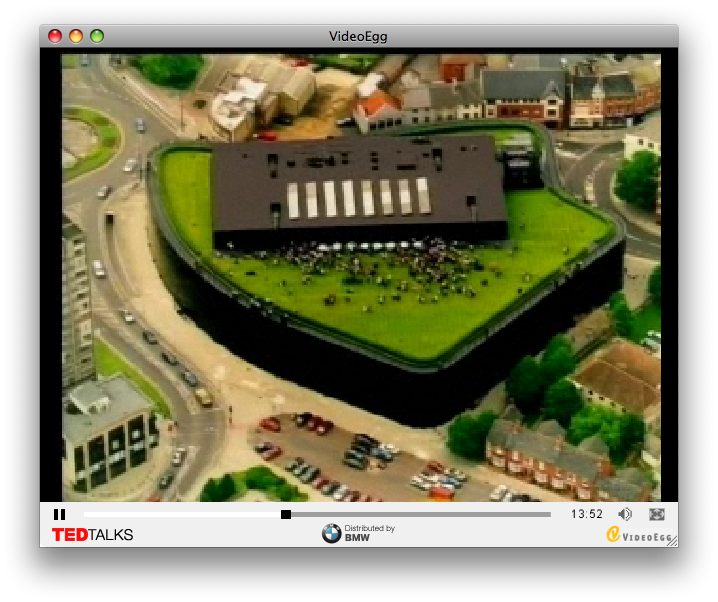Click the 13:52 time display
The width and height of the screenshot is (718, 602).
click(587, 514)
